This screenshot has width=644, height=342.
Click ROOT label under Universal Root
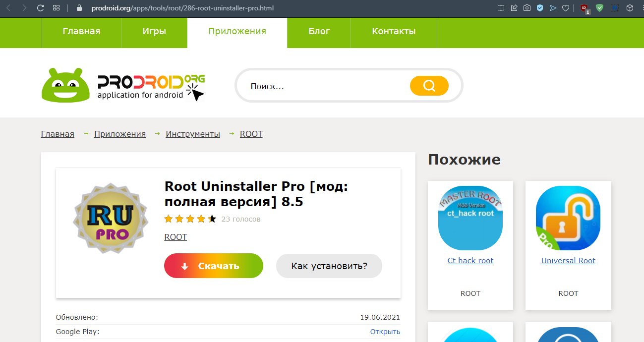(568, 293)
